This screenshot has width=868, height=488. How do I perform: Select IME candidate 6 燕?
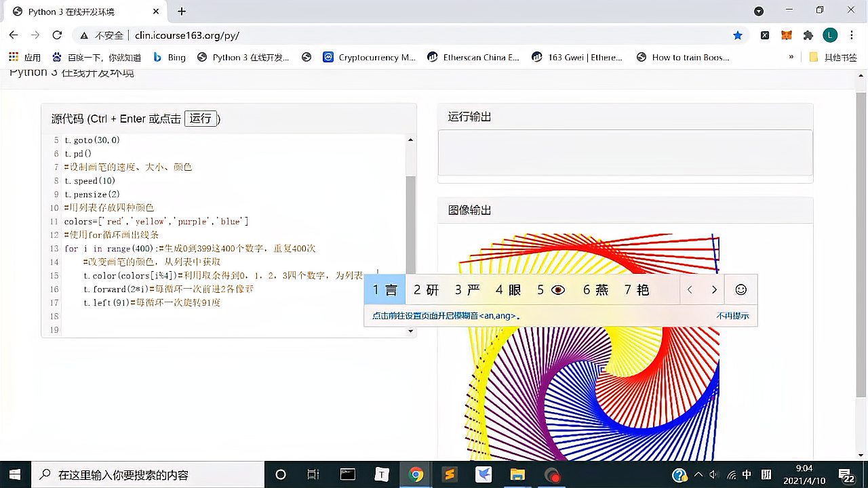(x=595, y=290)
